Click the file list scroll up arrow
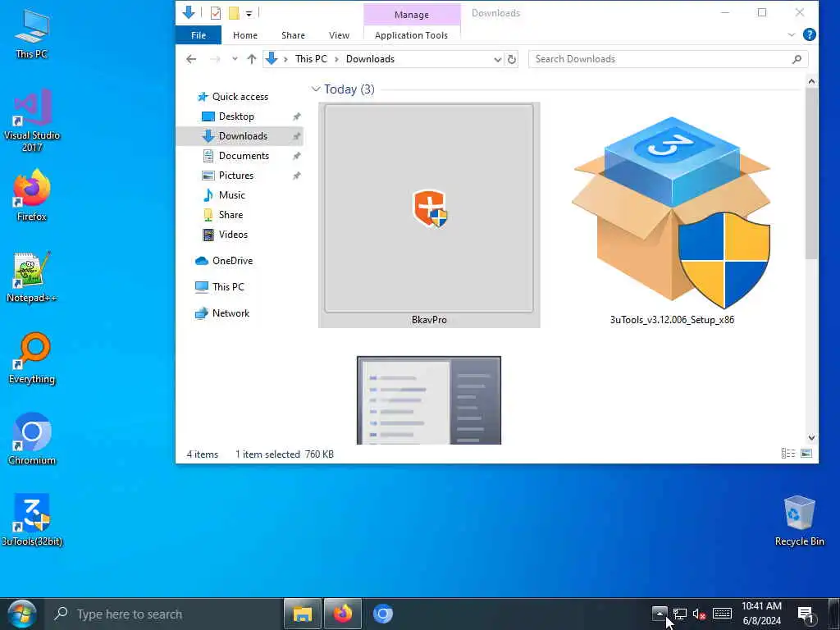This screenshot has height=630, width=840. [811, 81]
